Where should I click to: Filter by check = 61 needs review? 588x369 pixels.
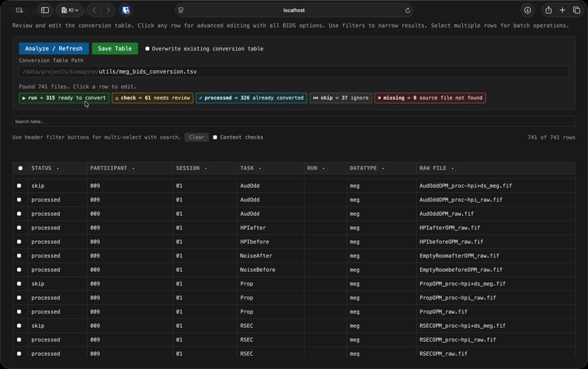click(152, 98)
